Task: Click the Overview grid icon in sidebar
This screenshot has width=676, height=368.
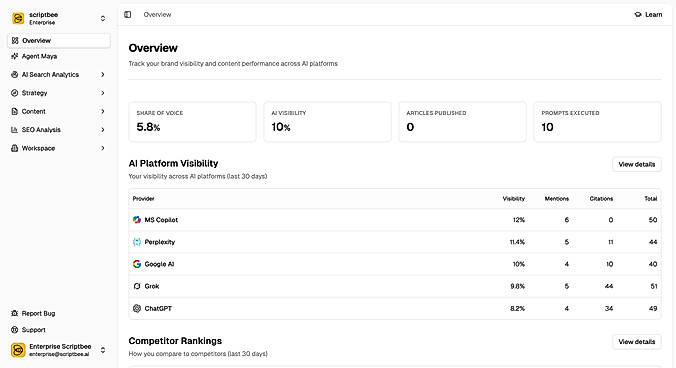Action: [15, 41]
